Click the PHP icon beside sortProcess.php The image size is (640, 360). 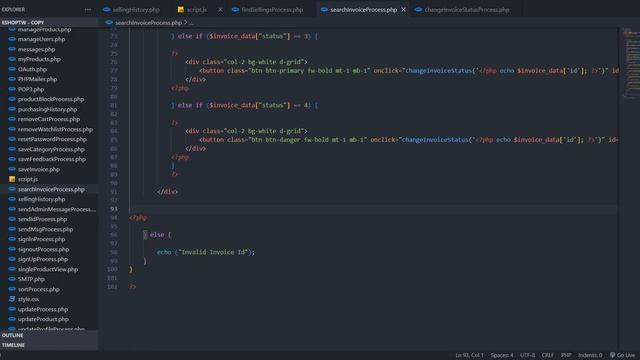click(x=12, y=289)
